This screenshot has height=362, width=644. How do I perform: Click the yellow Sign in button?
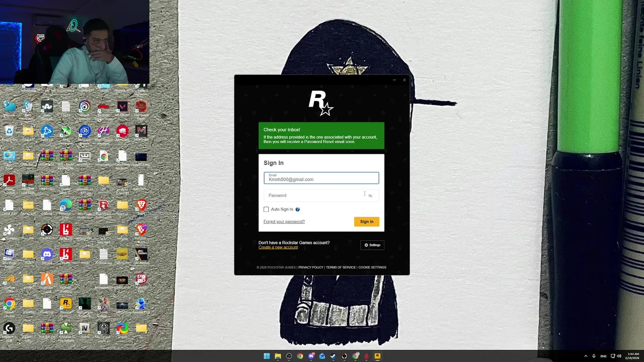click(x=367, y=222)
